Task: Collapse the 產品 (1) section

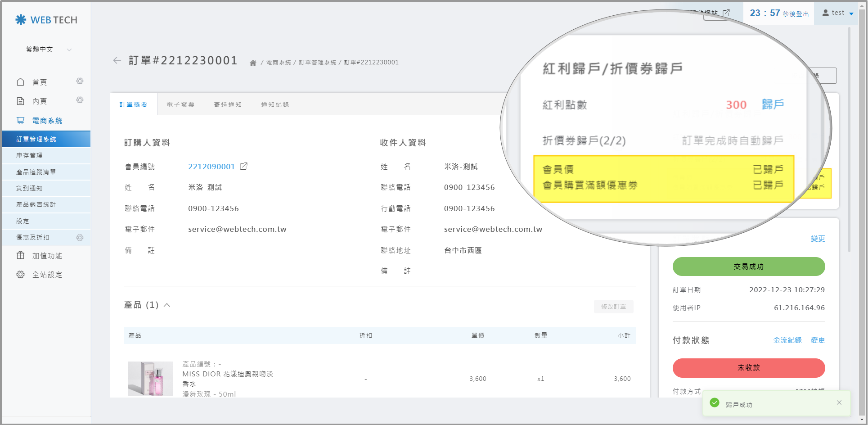Action: point(167,305)
